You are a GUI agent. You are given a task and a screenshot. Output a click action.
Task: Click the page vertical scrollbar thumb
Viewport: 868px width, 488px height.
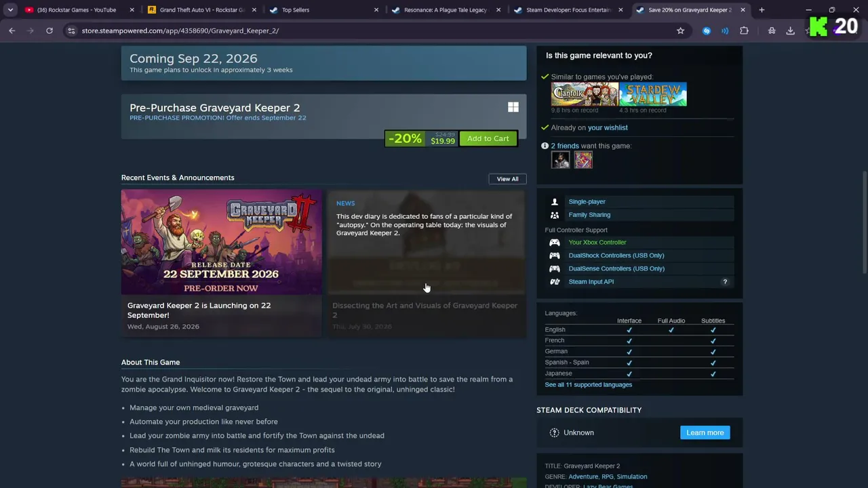pos(864,224)
